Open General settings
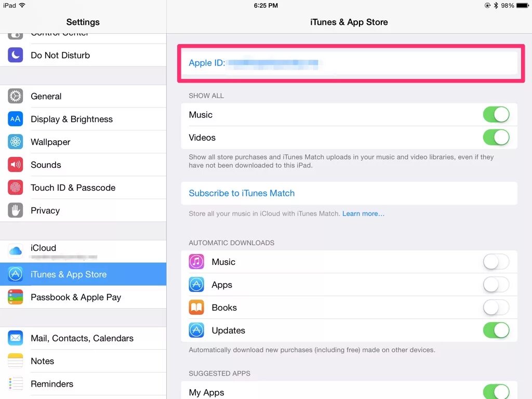 [x=83, y=96]
